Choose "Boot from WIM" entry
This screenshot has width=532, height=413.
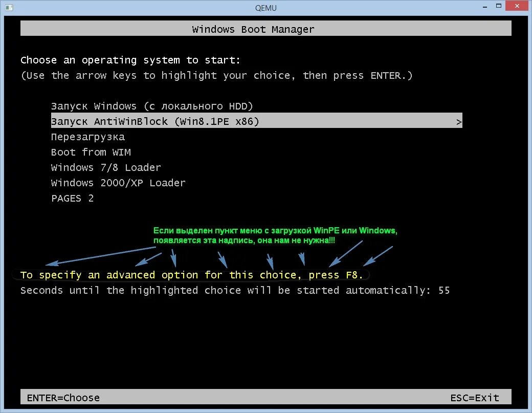[91, 152]
